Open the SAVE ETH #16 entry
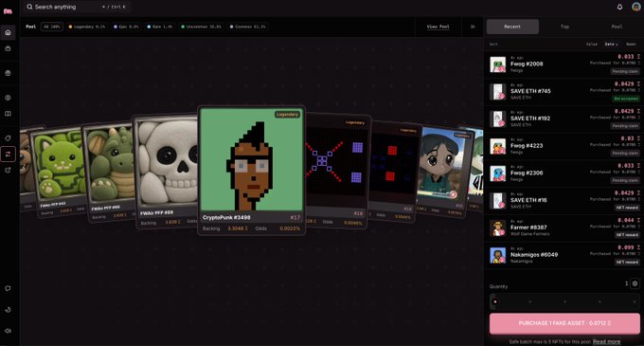The image size is (644, 346). coord(563,201)
